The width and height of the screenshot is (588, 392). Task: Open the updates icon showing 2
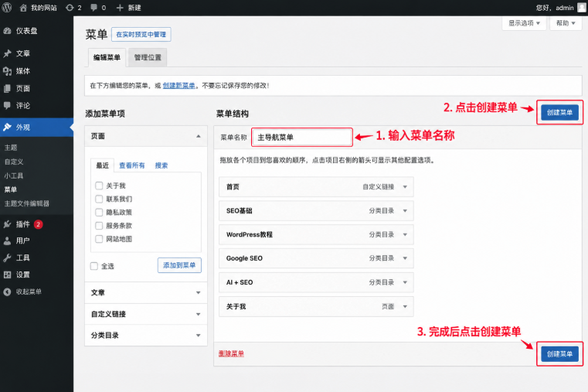[70, 8]
